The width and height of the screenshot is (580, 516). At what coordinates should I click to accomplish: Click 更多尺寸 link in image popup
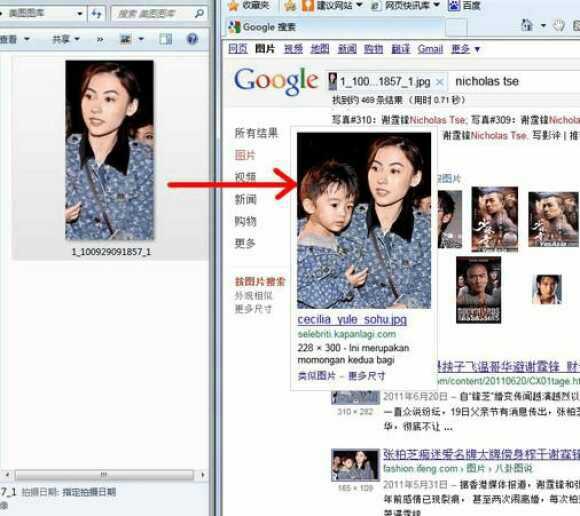[366, 377]
